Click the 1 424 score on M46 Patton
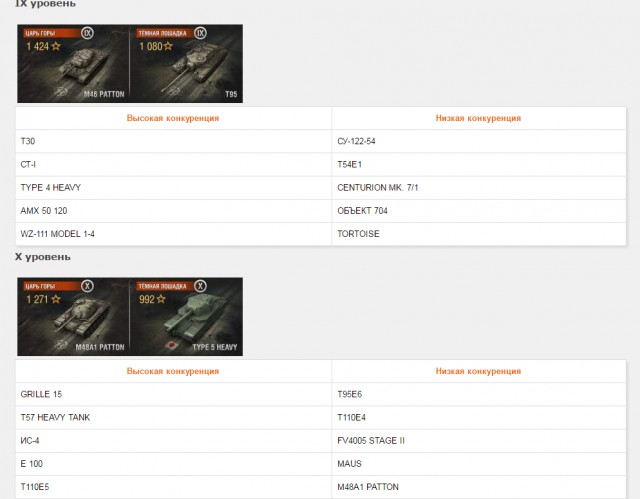The width and height of the screenshot is (640, 499). tap(38, 47)
